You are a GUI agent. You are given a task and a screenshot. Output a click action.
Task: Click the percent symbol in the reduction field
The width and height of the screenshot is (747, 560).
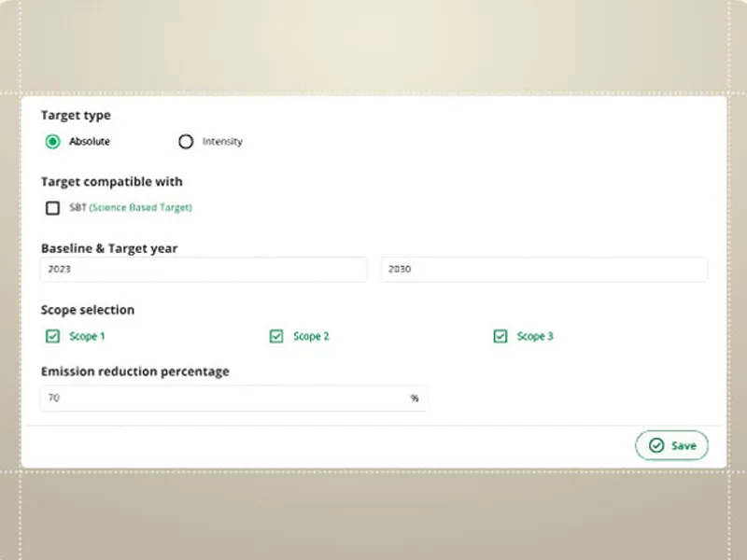pos(415,398)
